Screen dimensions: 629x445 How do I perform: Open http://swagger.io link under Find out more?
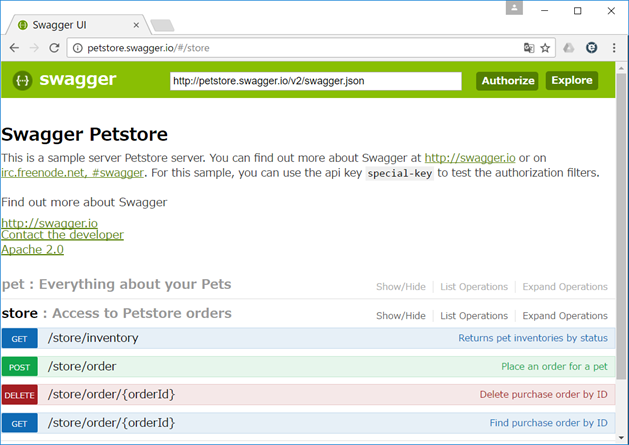point(49,223)
